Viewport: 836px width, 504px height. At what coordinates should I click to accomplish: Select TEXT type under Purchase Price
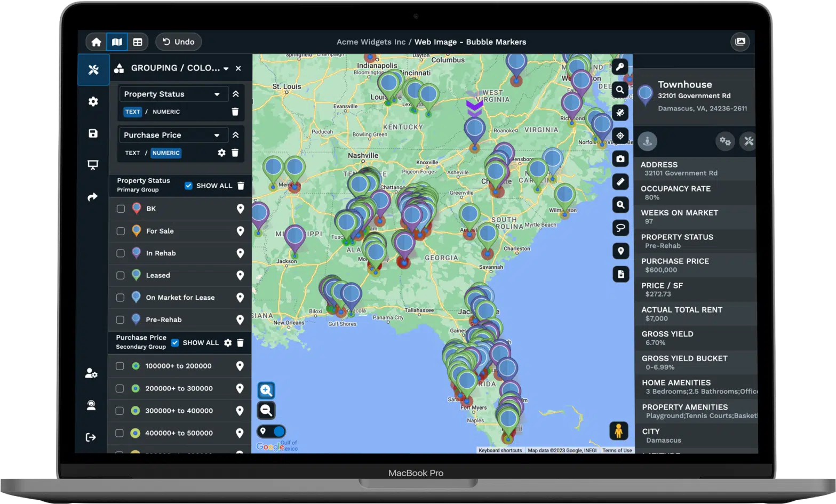[x=132, y=153]
